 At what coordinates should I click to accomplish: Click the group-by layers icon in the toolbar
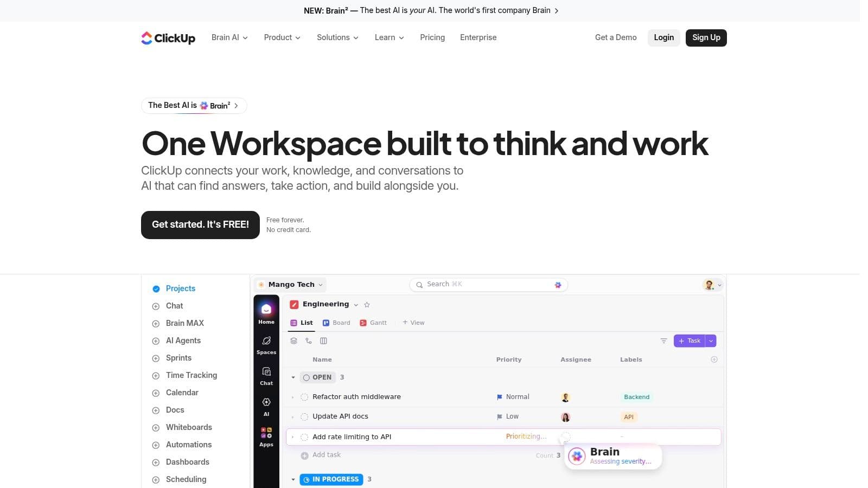[x=293, y=341]
